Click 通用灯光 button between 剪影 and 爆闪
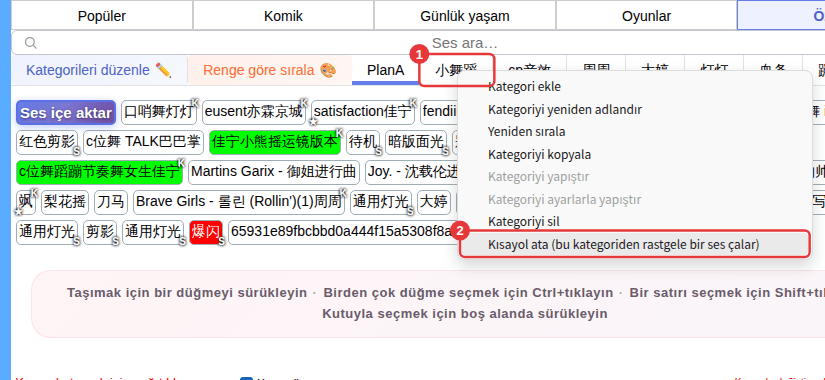The width and height of the screenshot is (825, 380). click(153, 232)
